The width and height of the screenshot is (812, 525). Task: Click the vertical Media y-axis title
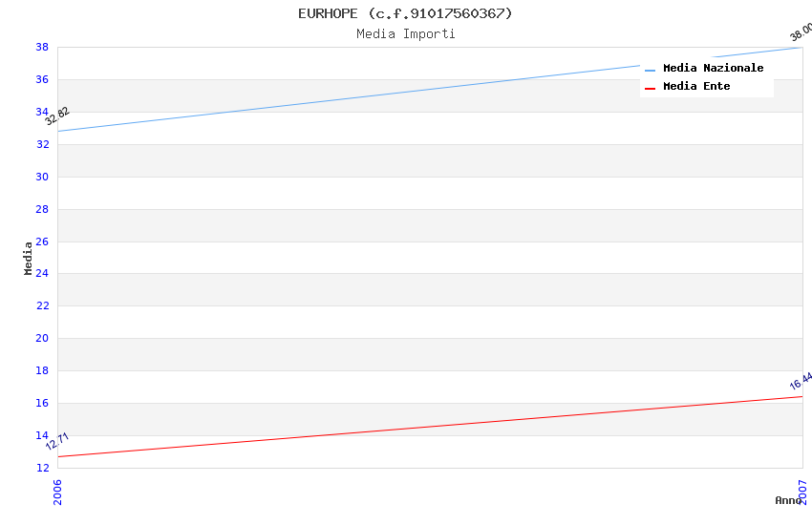[x=29, y=258]
